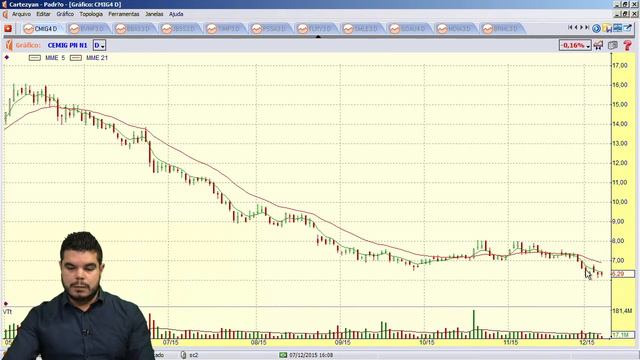Click the red icon left of chart tabs

pyautogui.click(x=8, y=29)
